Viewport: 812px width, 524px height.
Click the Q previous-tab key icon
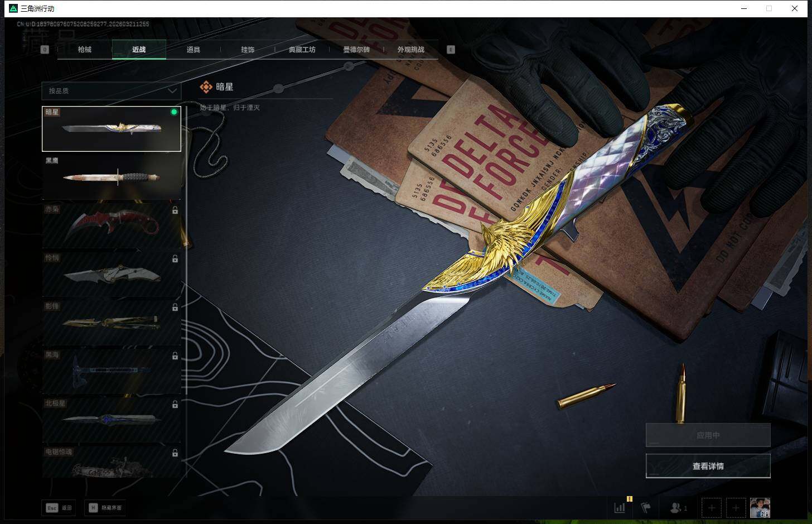[45, 50]
